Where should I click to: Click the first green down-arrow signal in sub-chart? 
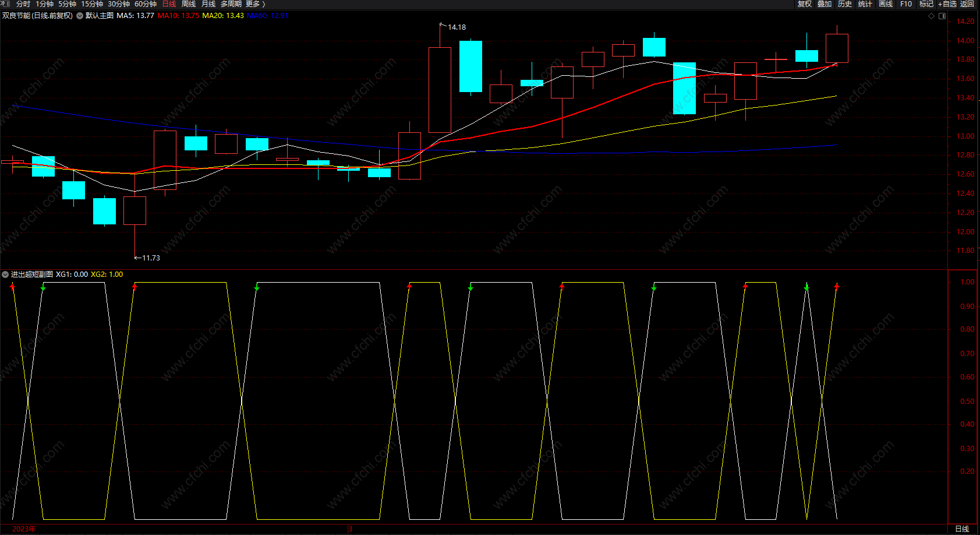(43, 288)
